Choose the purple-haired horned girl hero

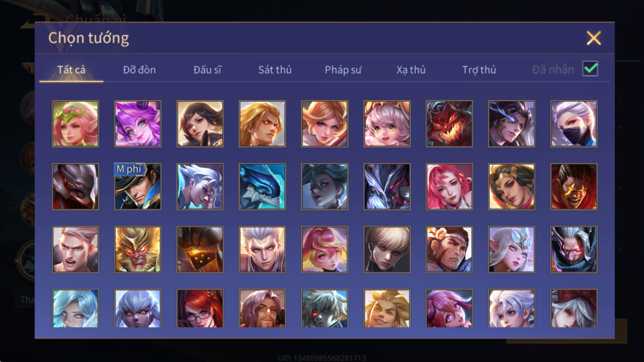(x=138, y=124)
